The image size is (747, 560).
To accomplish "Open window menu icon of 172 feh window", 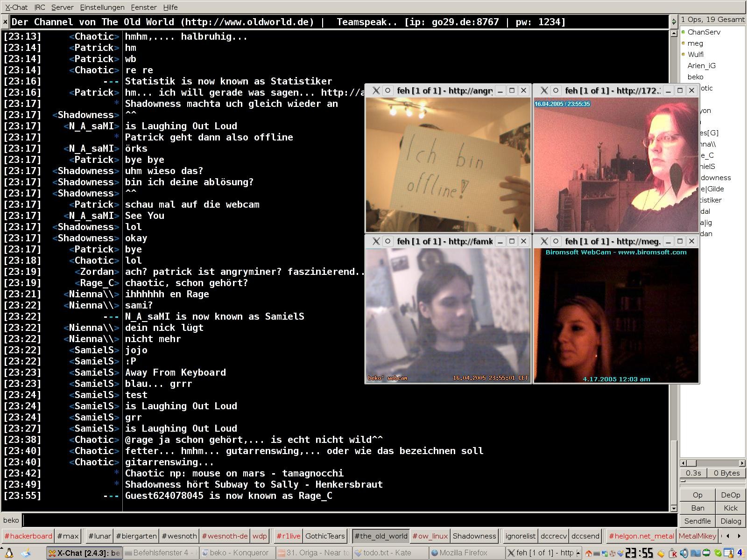I will 544,91.
